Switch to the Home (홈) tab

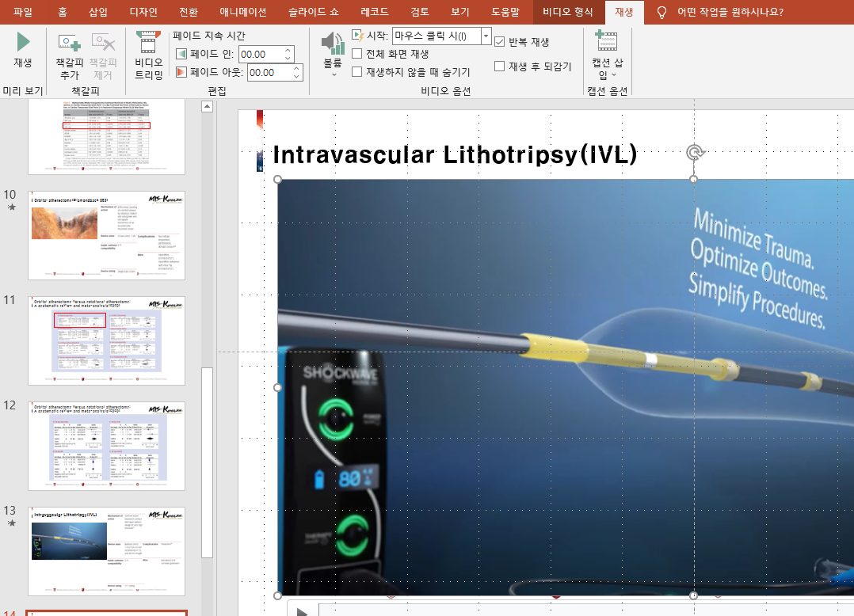[63, 12]
